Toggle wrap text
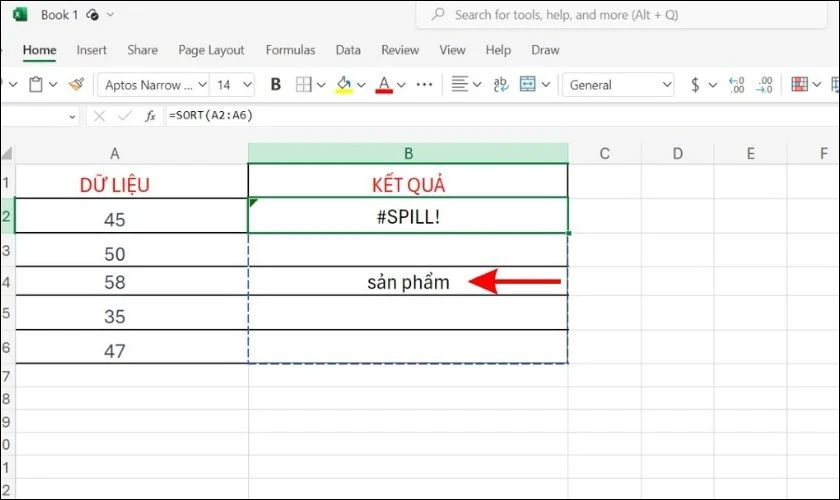Viewport: 840px width, 500px height. [500, 84]
